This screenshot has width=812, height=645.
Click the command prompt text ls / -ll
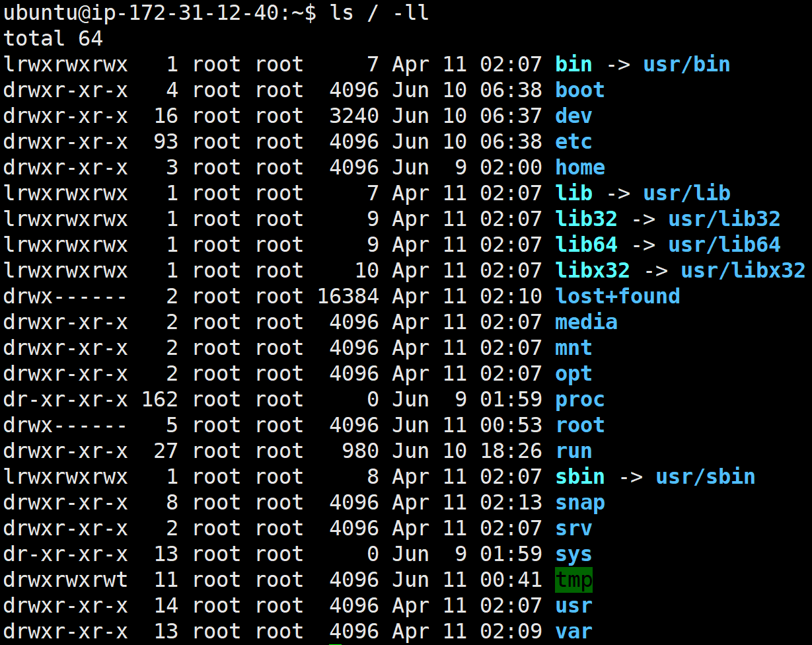pyautogui.click(x=379, y=13)
